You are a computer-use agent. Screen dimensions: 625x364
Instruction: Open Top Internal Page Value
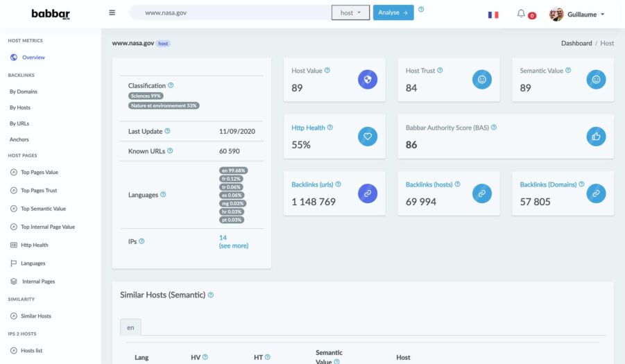tap(48, 227)
